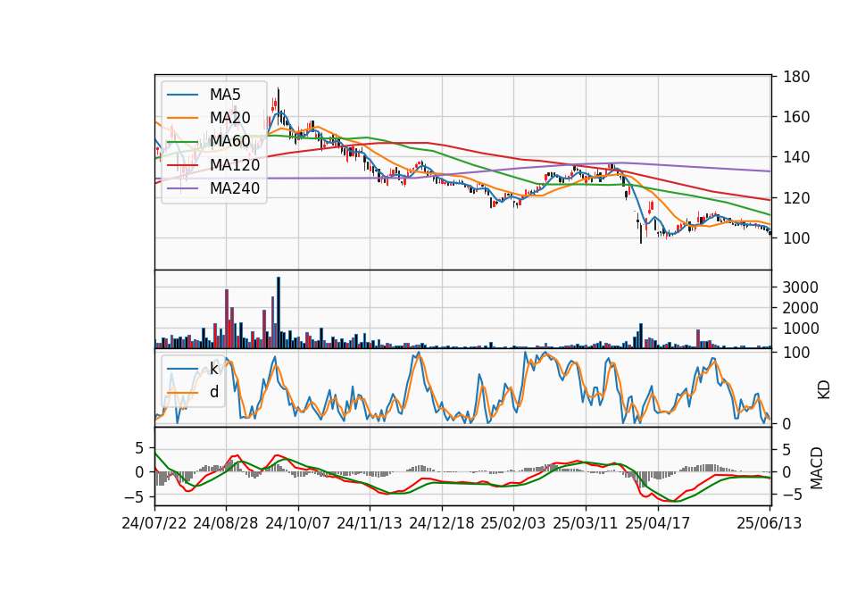
Task: Click the MA5 legend label
Action: coord(225,95)
